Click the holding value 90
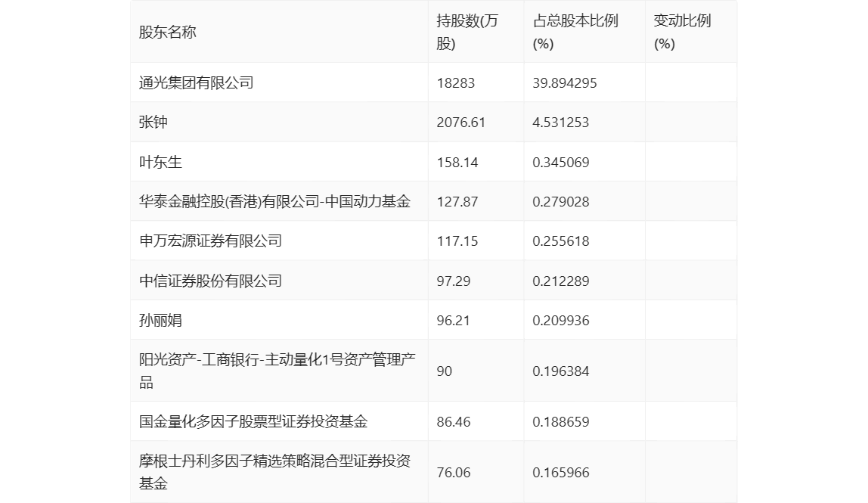Image resolution: width=868 pixels, height=503 pixels. (444, 371)
